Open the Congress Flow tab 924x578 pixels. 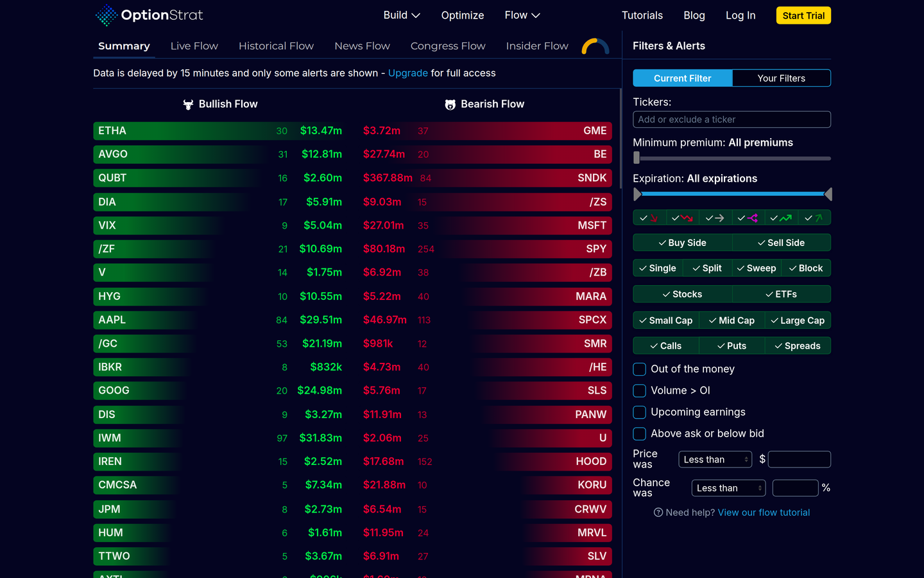pyautogui.click(x=448, y=46)
